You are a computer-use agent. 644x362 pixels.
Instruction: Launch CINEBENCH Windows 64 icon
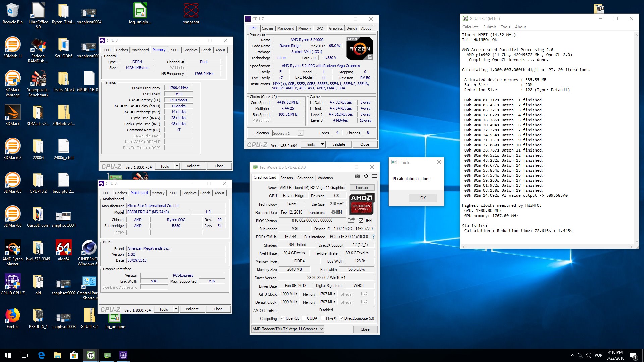coord(88,253)
